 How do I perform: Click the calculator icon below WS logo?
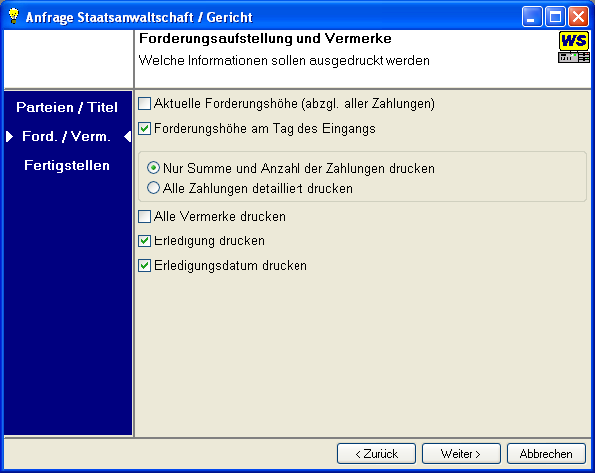574,57
